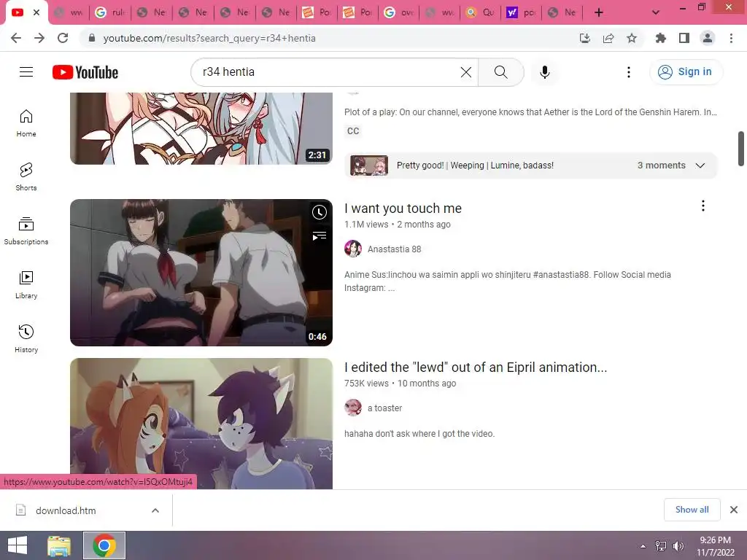The height and width of the screenshot is (560, 747).
Task: Close the active YouTube tab
Action: pyautogui.click(x=36, y=12)
